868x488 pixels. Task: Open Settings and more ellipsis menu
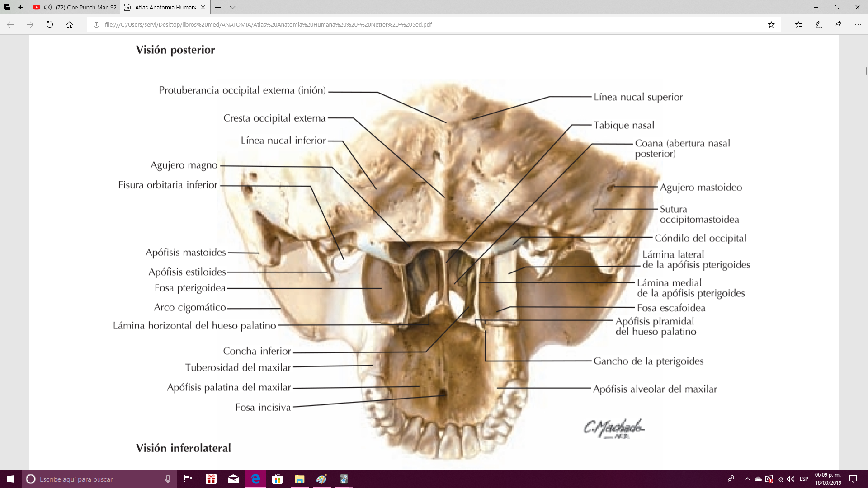pyautogui.click(x=858, y=24)
